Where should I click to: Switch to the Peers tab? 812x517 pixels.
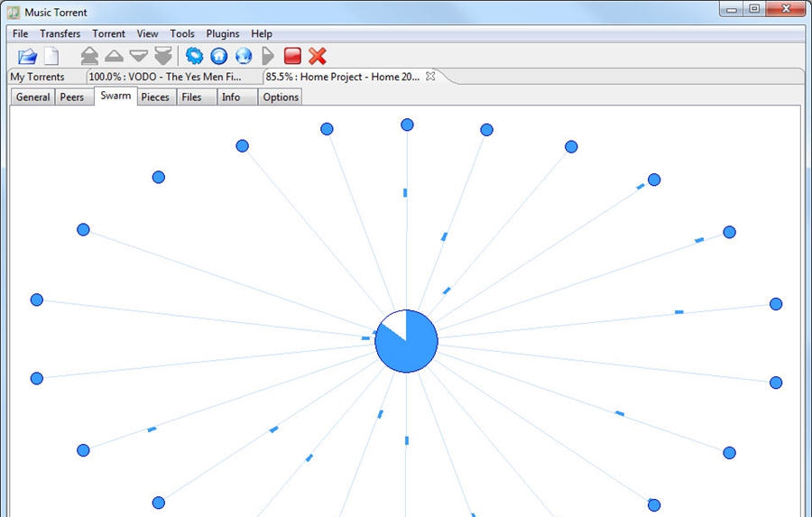coord(71,97)
